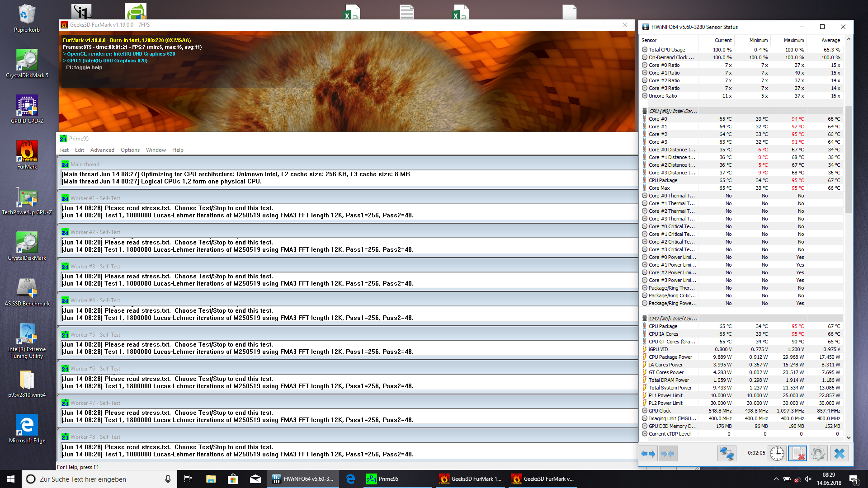Switch to HWiNFO64 taskbar button
The width and height of the screenshot is (868, 488).
click(303, 479)
